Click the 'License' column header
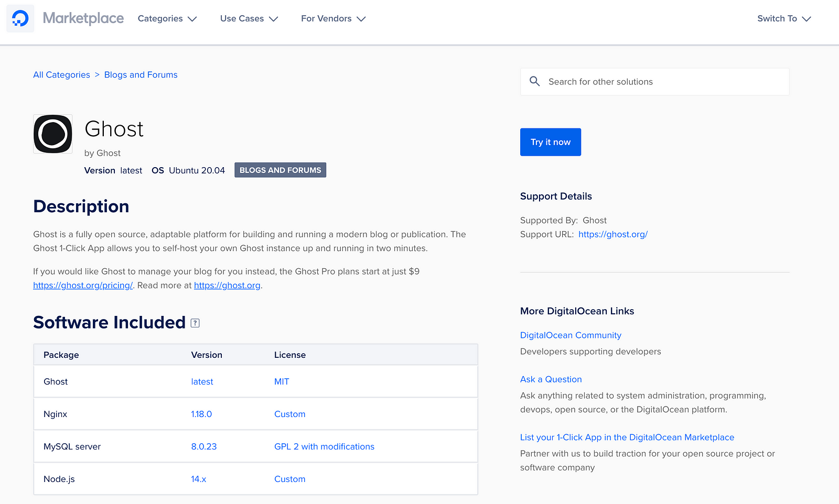839x504 pixels. tap(289, 355)
